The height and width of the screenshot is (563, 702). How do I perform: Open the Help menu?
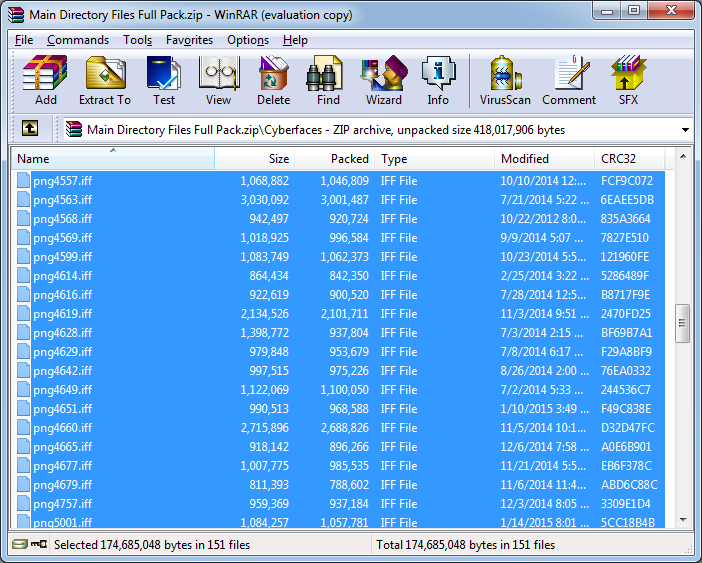click(295, 40)
